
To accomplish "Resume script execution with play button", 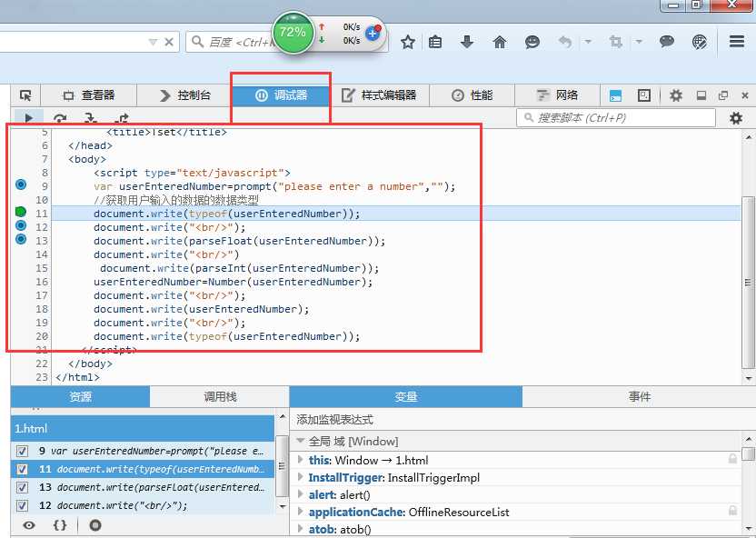I will [x=28, y=117].
